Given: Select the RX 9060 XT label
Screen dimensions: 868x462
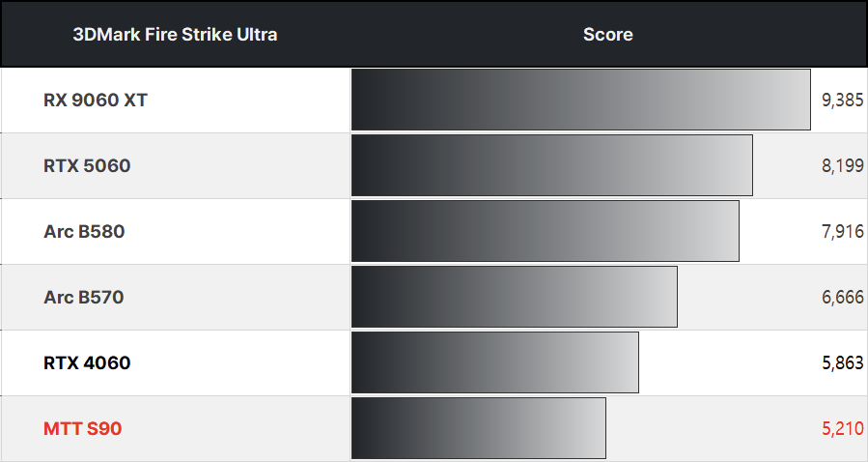Looking at the screenshot, I should coord(96,100).
